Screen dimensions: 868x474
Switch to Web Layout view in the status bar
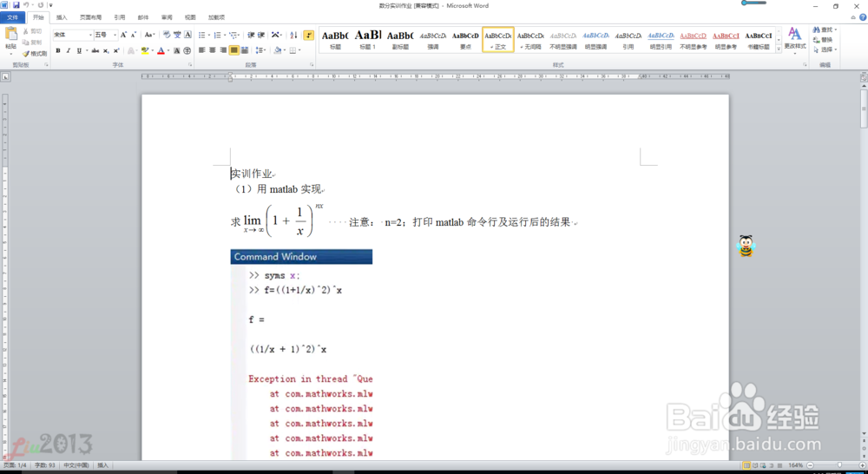(763, 465)
